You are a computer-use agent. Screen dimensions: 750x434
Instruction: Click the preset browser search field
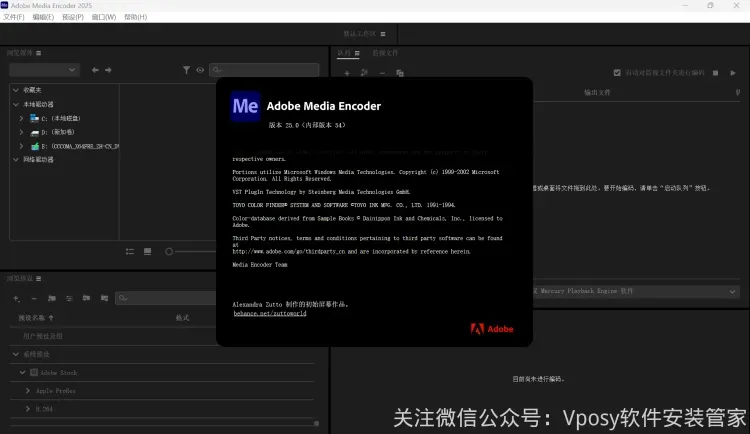[165, 298]
